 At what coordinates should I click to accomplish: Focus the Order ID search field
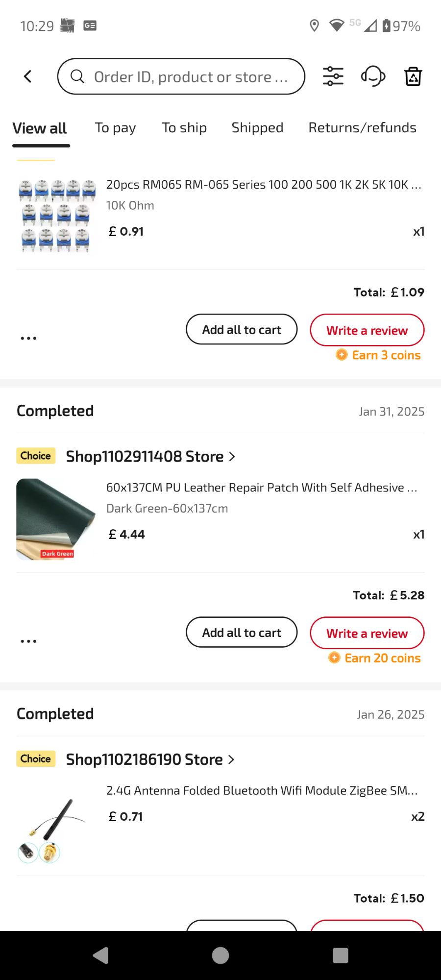point(191,77)
